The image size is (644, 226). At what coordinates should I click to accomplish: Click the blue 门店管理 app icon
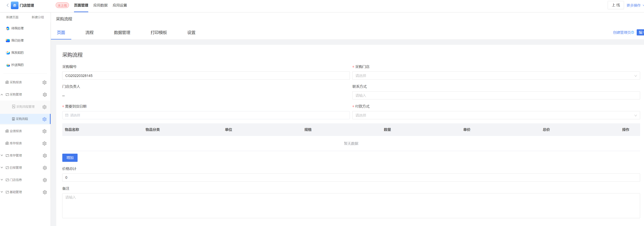(14, 5)
